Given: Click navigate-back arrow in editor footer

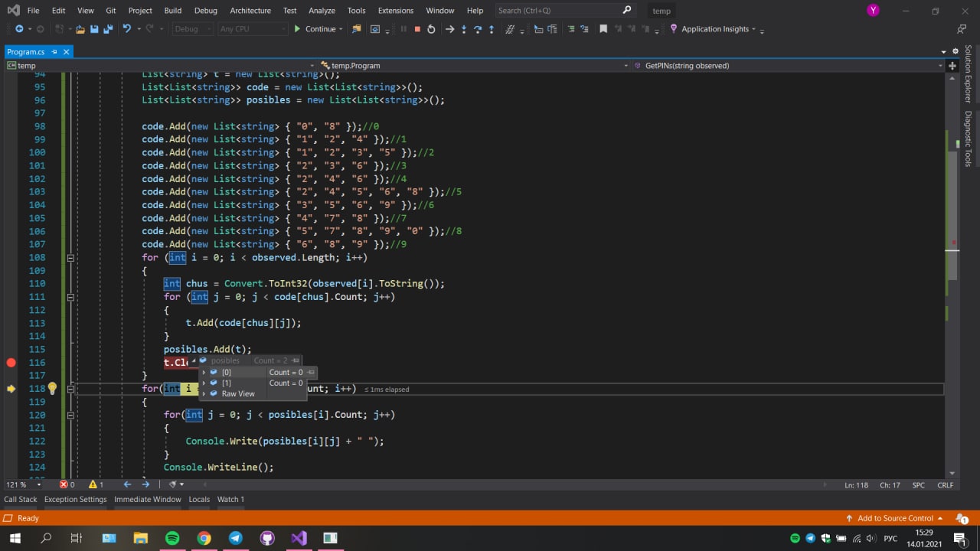Looking at the screenshot, I should (126, 484).
